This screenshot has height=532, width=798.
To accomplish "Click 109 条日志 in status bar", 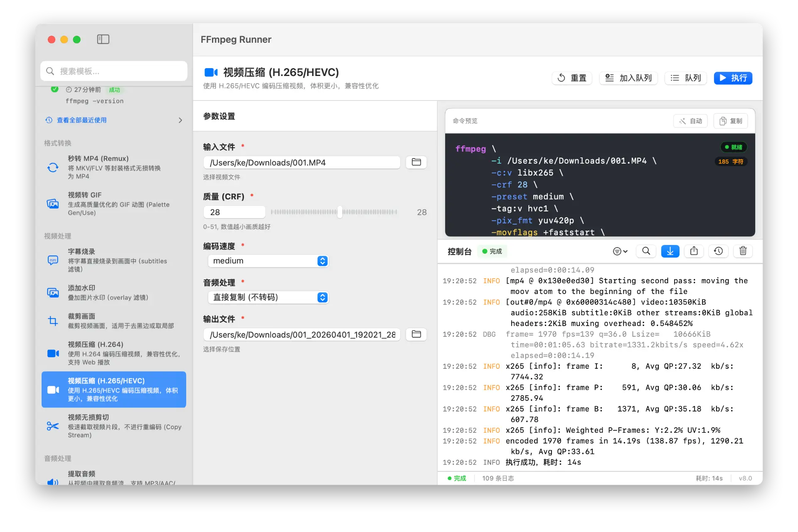I will click(x=498, y=478).
